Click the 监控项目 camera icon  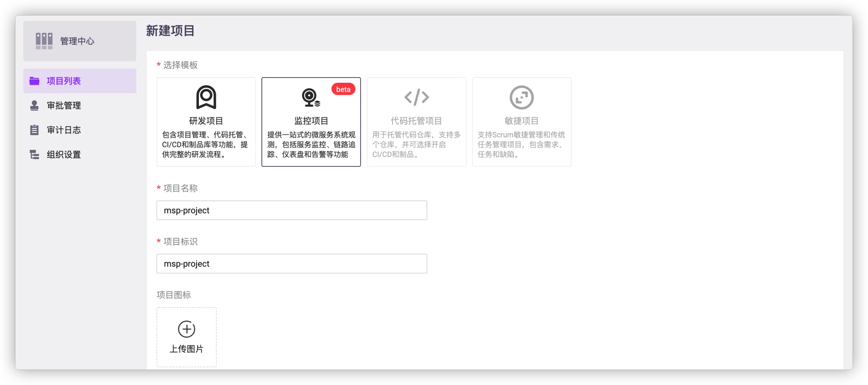[310, 97]
